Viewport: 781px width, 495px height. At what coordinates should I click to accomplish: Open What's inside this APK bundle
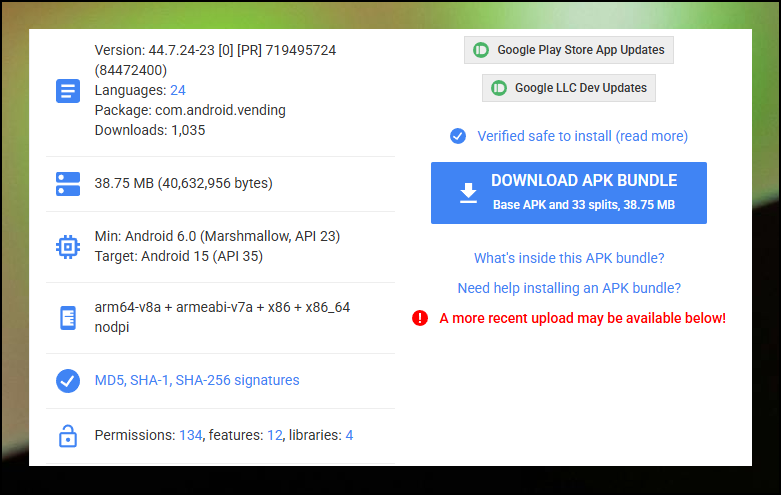(569, 258)
